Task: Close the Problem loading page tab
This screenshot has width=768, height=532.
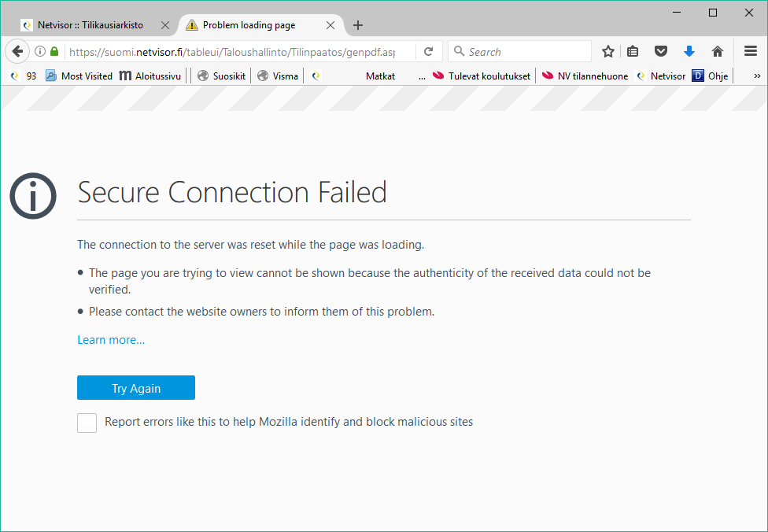Action: point(330,25)
